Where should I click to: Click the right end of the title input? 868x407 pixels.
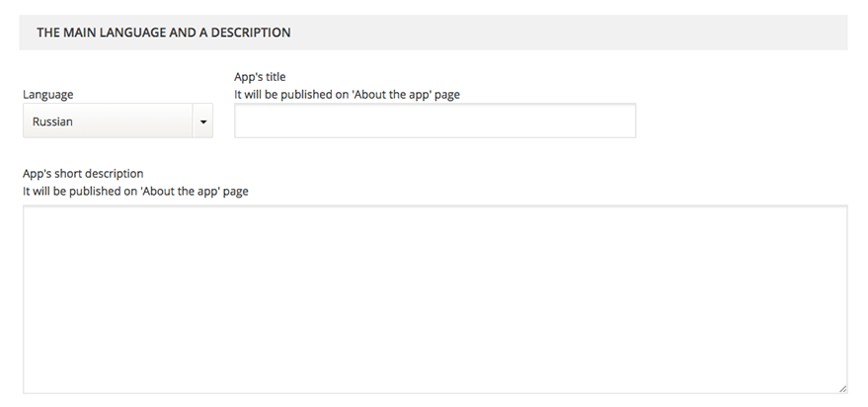pos(626,122)
